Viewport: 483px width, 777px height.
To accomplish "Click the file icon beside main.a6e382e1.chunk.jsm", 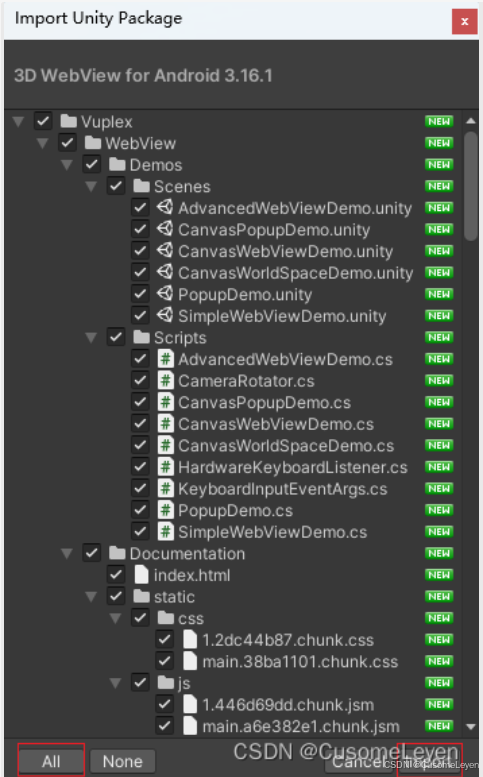I will (190, 726).
